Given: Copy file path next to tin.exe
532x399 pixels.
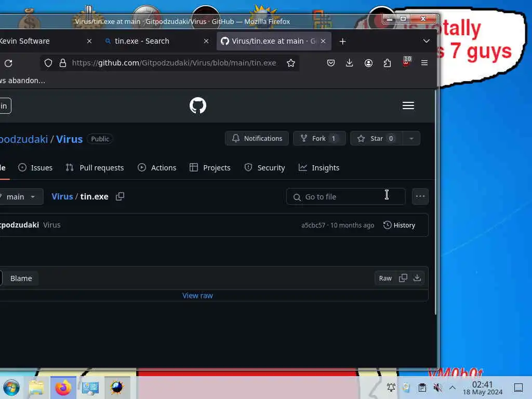Looking at the screenshot, I should 120,196.
